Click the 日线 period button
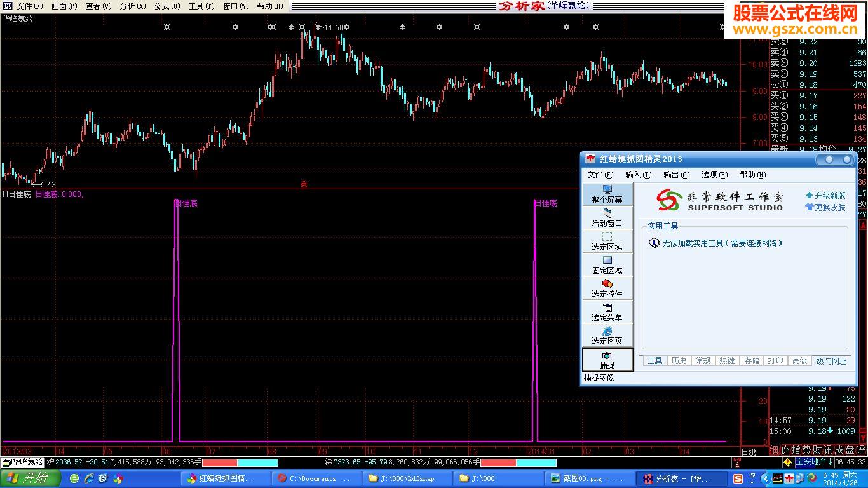The image size is (868, 488). [749, 451]
